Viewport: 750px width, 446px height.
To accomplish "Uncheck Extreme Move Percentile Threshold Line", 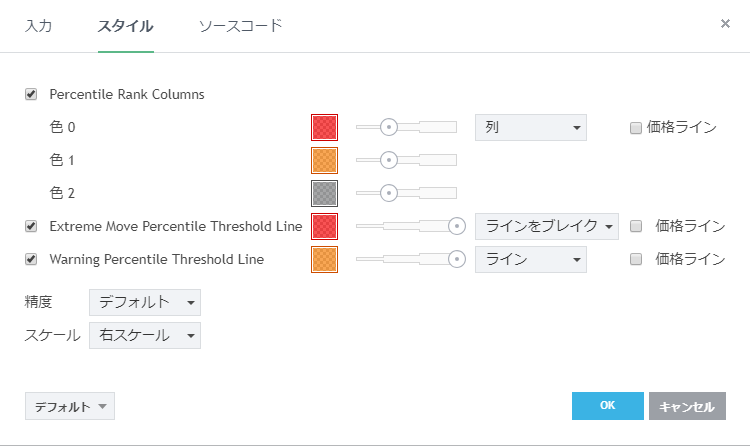I will pos(31,227).
